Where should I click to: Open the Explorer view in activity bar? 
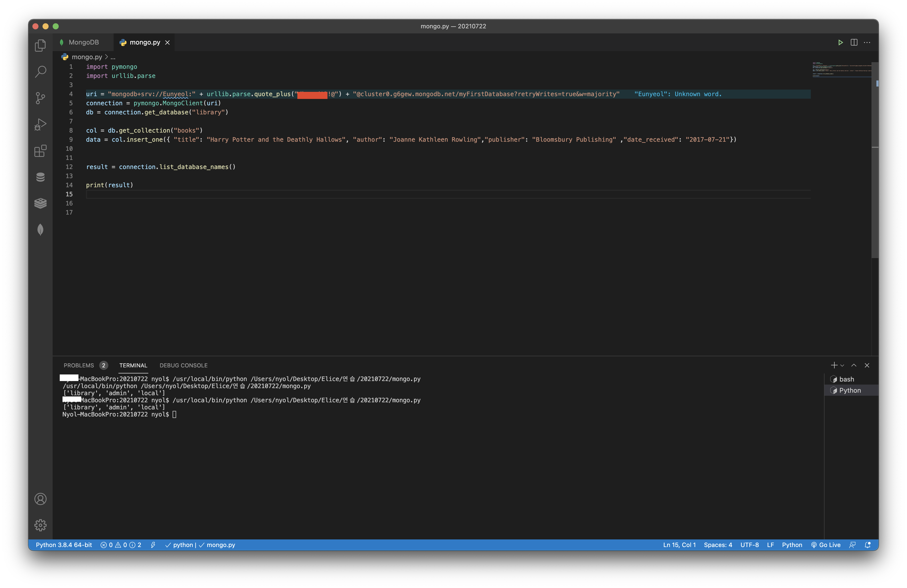40,46
